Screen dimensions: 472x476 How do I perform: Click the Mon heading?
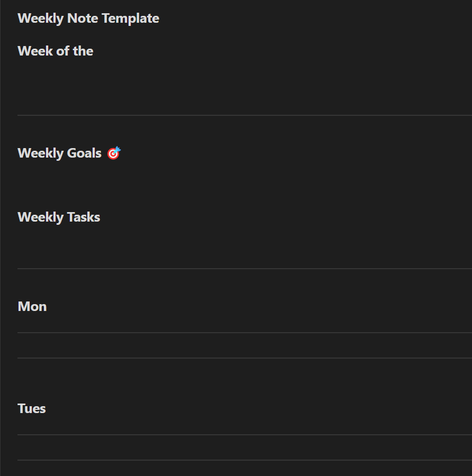click(x=32, y=307)
